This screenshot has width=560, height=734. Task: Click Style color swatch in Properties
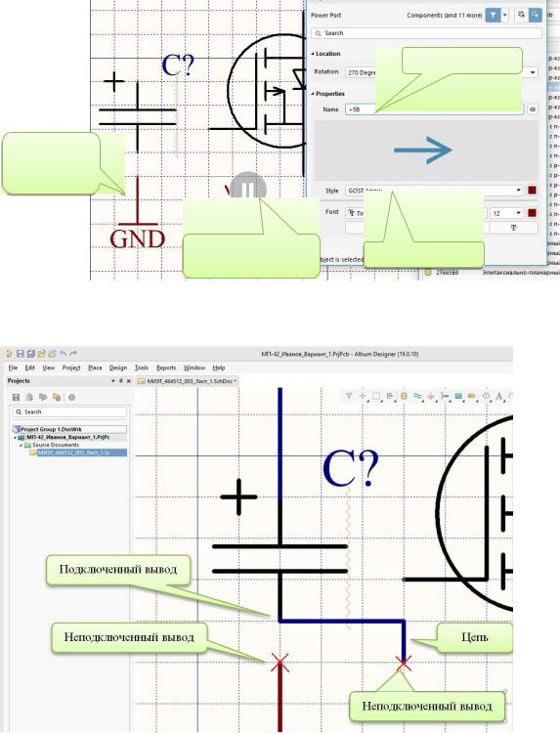(533, 190)
